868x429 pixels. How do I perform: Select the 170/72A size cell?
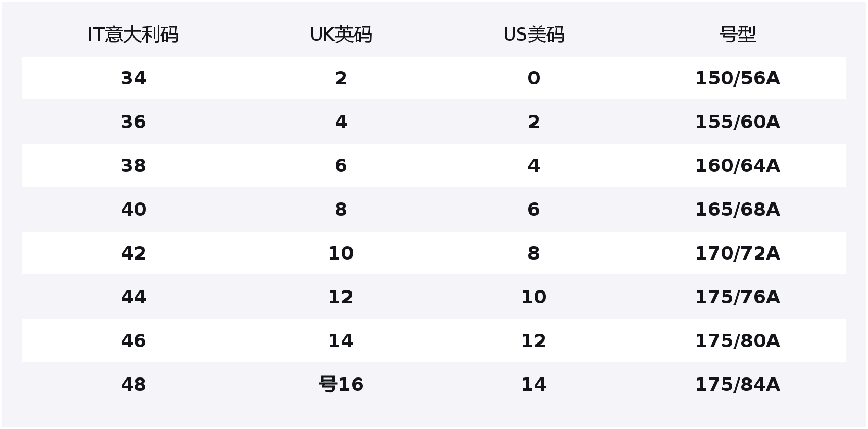(x=737, y=253)
